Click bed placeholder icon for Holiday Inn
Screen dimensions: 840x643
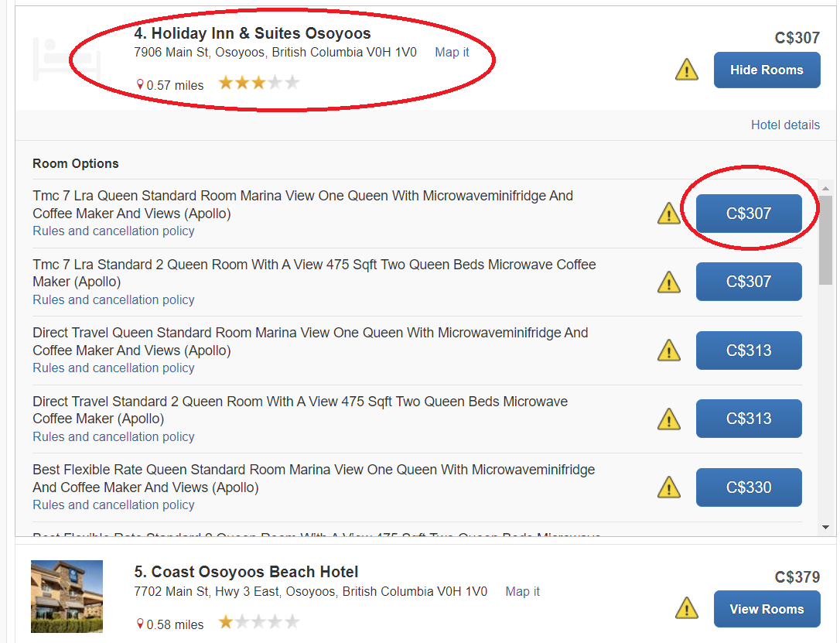67,58
